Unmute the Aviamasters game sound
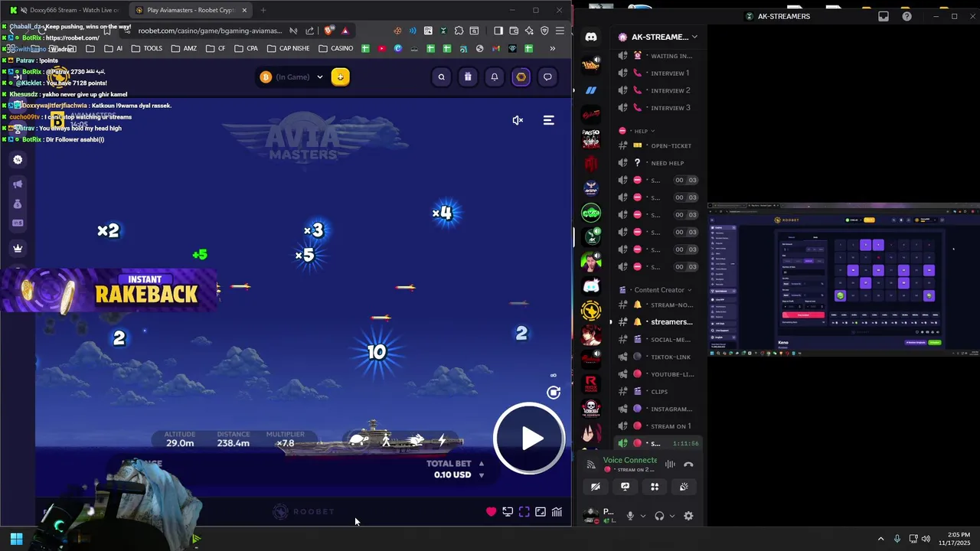 (x=518, y=120)
